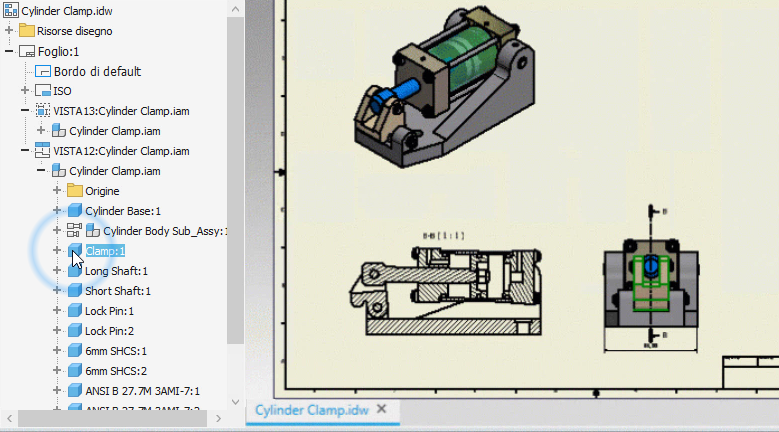Select the highlighted Clamp:1 label
Viewport: 779px width, 432px height.
tap(105, 251)
